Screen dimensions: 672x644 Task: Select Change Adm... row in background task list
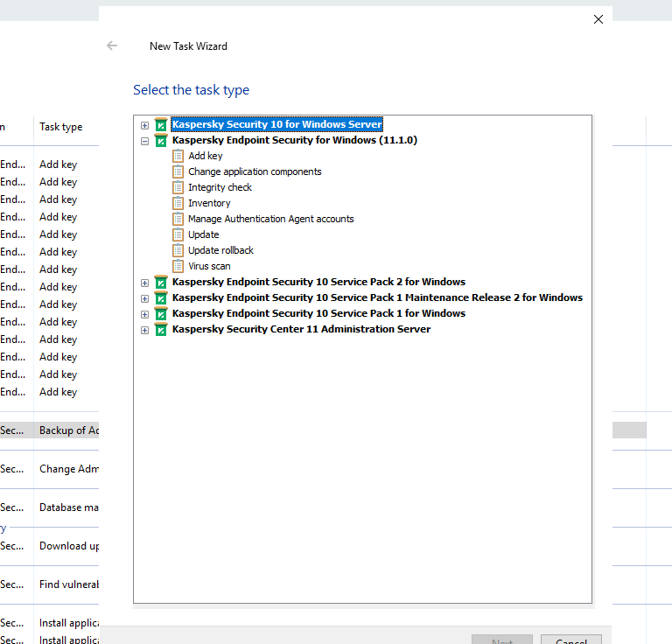(x=49, y=469)
